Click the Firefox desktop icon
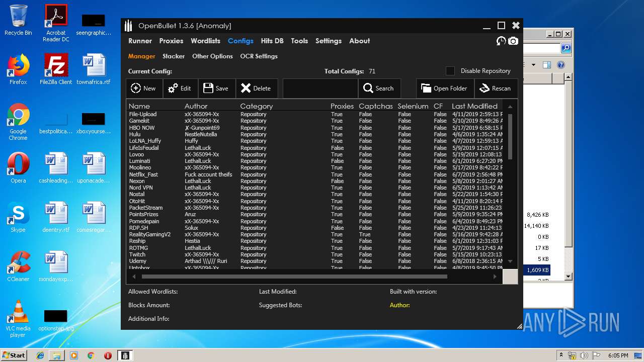Image resolution: width=644 pixels, height=362 pixels. click(18, 69)
